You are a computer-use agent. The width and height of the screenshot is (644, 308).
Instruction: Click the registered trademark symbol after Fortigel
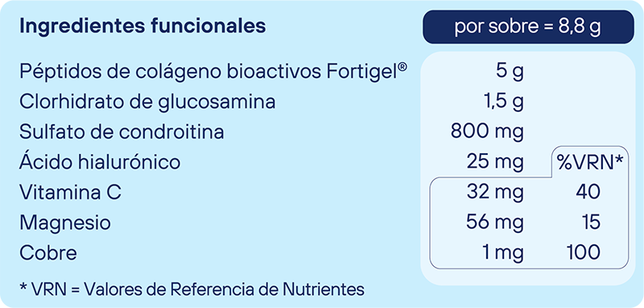click(x=402, y=67)
